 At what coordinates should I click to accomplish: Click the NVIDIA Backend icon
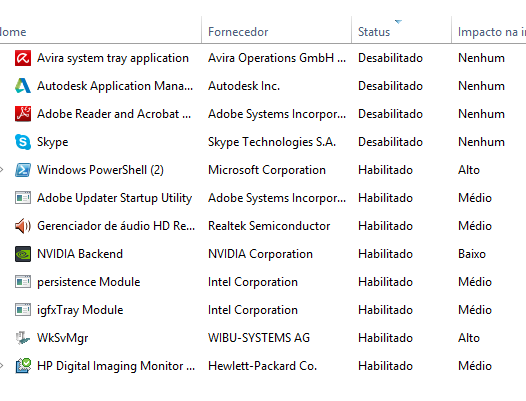[23, 254]
